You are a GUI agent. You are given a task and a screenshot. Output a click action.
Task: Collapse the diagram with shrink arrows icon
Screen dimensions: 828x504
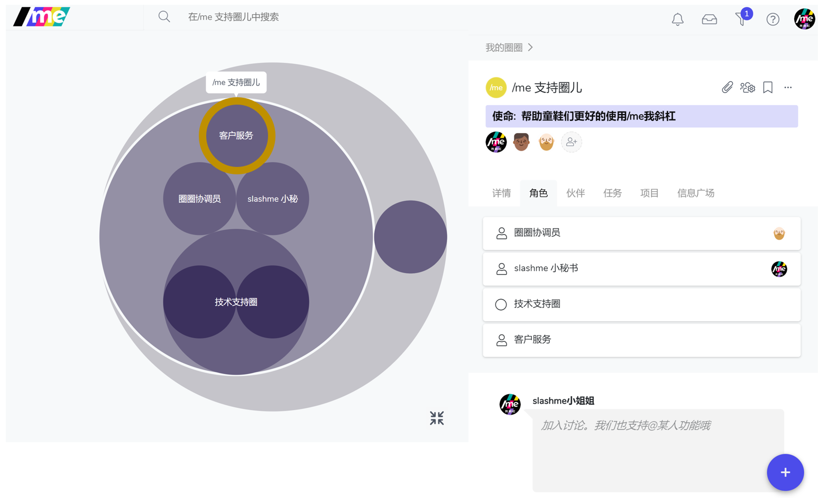pyautogui.click(x=437, y=418)
